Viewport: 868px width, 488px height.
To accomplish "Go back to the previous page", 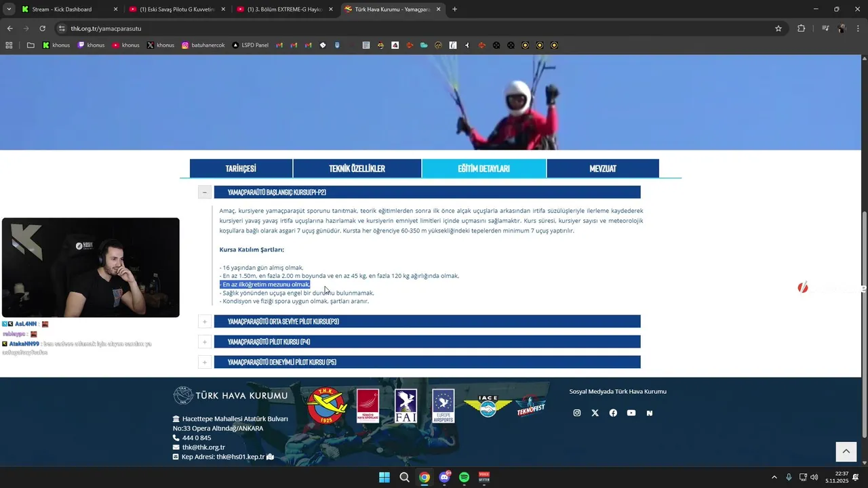I will point(9,28).
